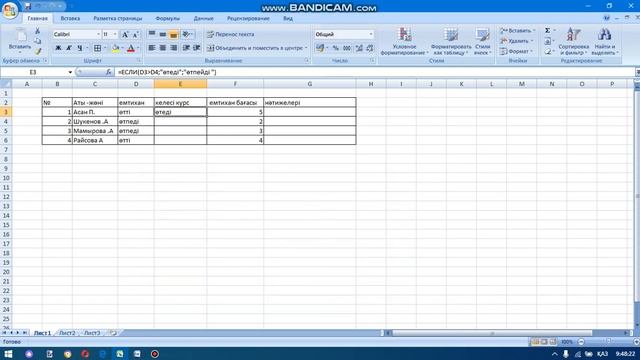
Task: Decrease decimal places button
Action: [369, 48]
